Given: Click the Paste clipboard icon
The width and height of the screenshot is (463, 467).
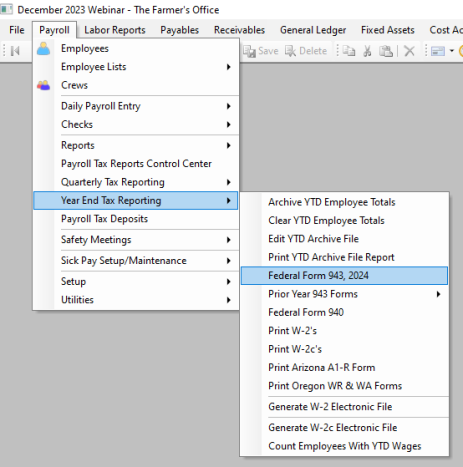Looking at the screenshot, I should [x=386, y=51].
